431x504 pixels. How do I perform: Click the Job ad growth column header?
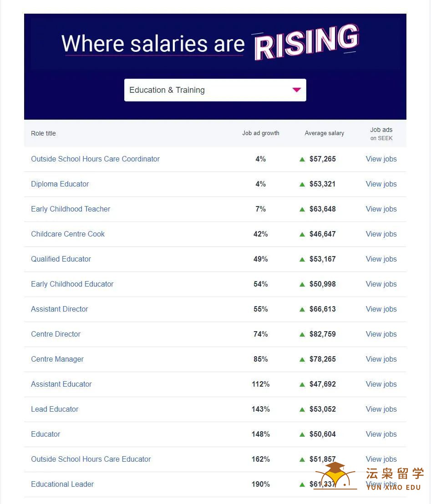pyautogui.click(x=260, y=133)
